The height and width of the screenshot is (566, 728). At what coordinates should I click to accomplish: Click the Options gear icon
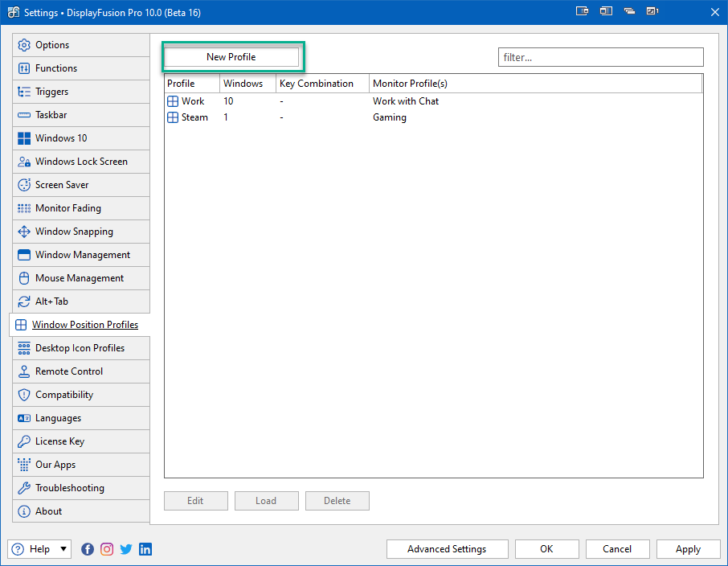coord(24,45)
